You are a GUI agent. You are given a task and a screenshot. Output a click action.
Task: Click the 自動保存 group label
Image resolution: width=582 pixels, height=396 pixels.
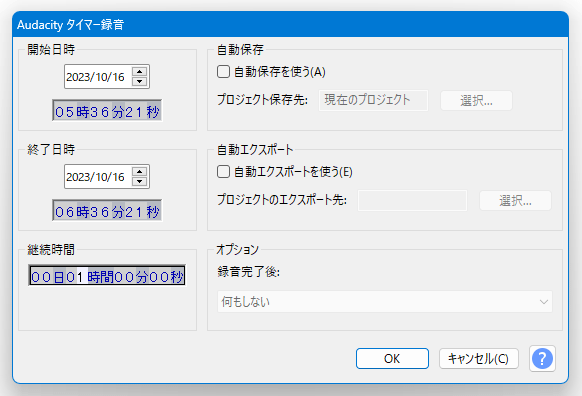click(240, 50)
